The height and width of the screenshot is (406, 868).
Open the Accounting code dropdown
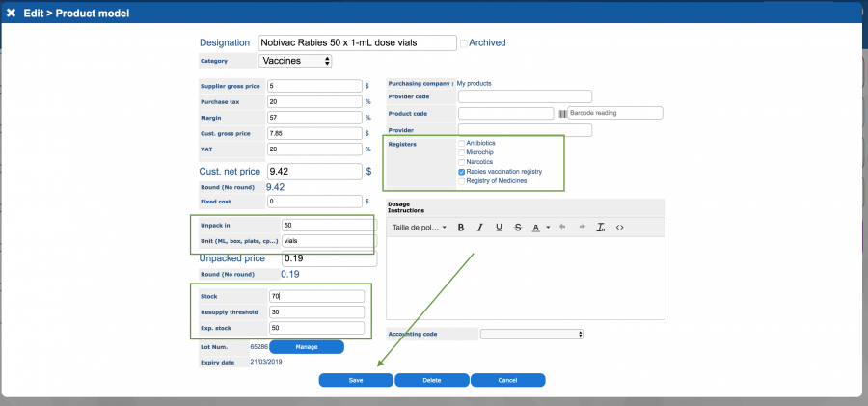532,334
